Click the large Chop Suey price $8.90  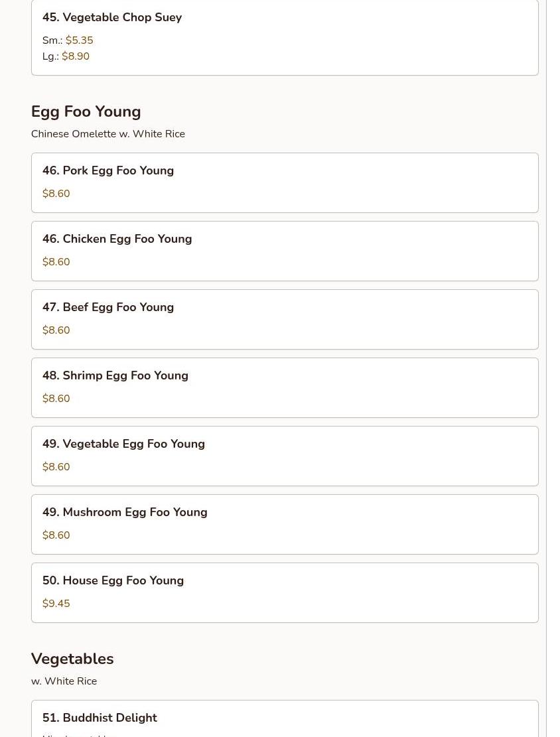(x=76, y=56)
